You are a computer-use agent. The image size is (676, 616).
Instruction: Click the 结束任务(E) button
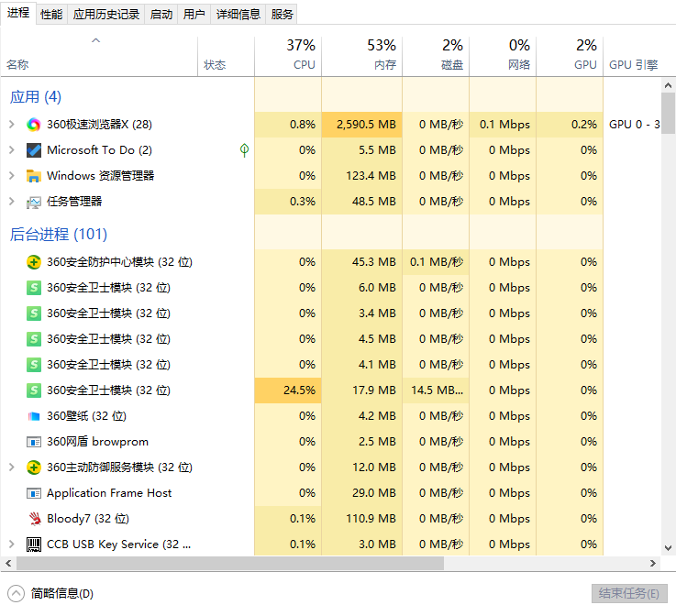tap(629, 594)
